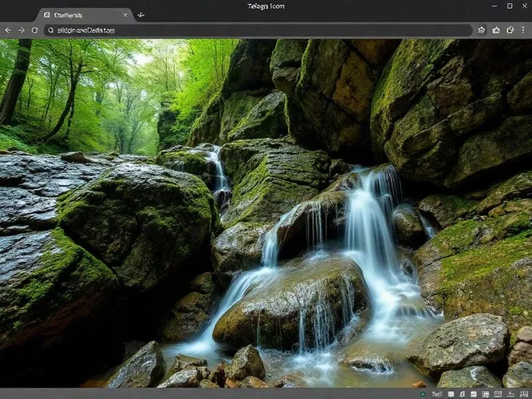Open the favorites collection star-list icon
532x399 pixels.
coord(496,30)
